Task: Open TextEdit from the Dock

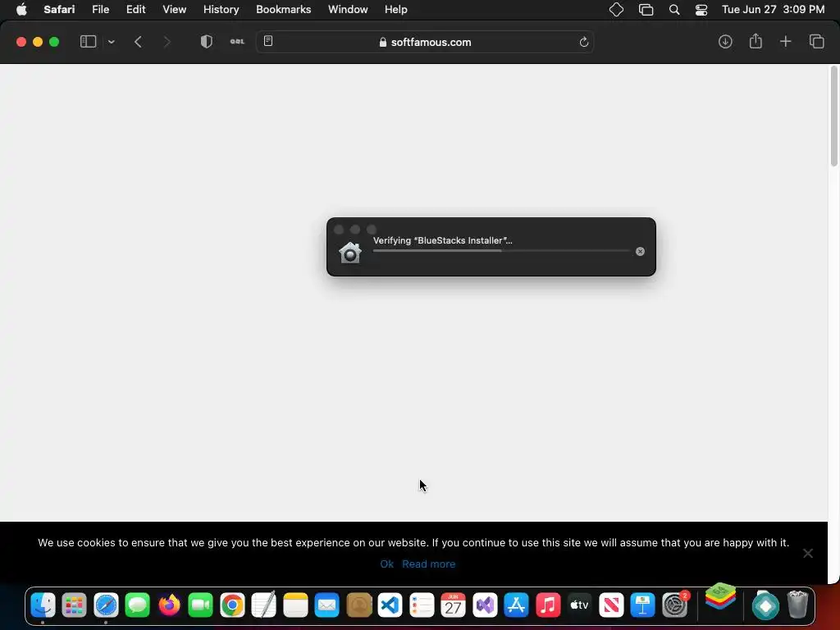Action: (263, 605)
